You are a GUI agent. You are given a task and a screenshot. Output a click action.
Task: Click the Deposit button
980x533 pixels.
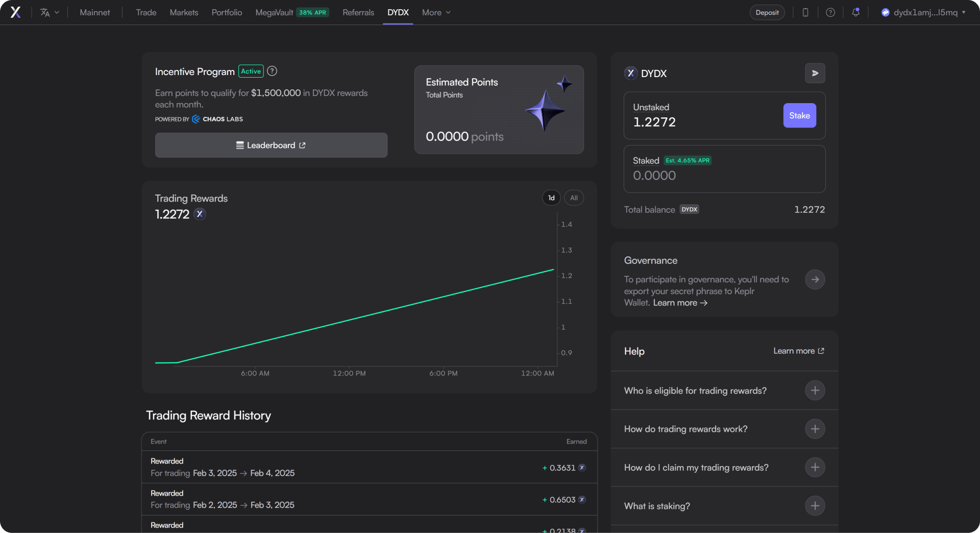point(766,12)
